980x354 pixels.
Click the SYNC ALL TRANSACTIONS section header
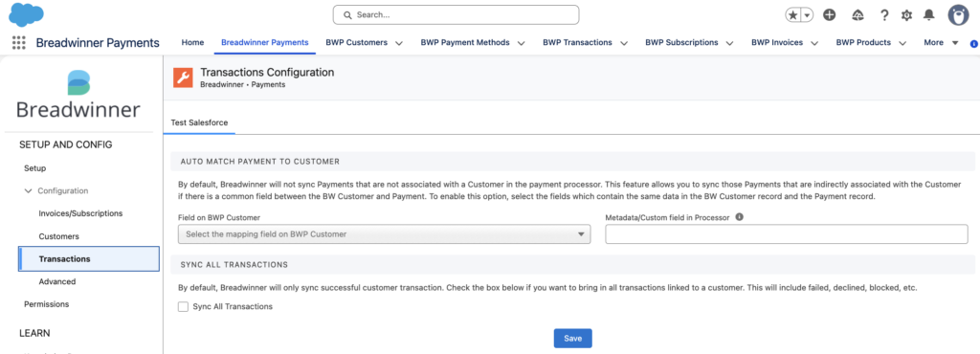[x=234, y=265]
